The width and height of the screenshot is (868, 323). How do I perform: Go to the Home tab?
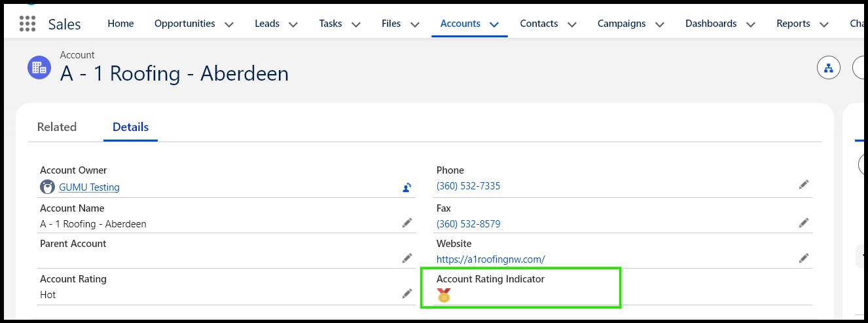(120, 24)
